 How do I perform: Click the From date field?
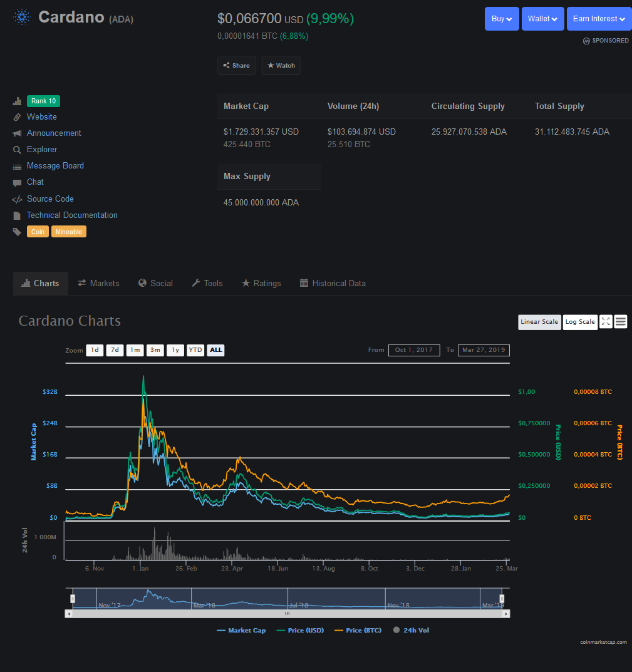pos(414,350)
